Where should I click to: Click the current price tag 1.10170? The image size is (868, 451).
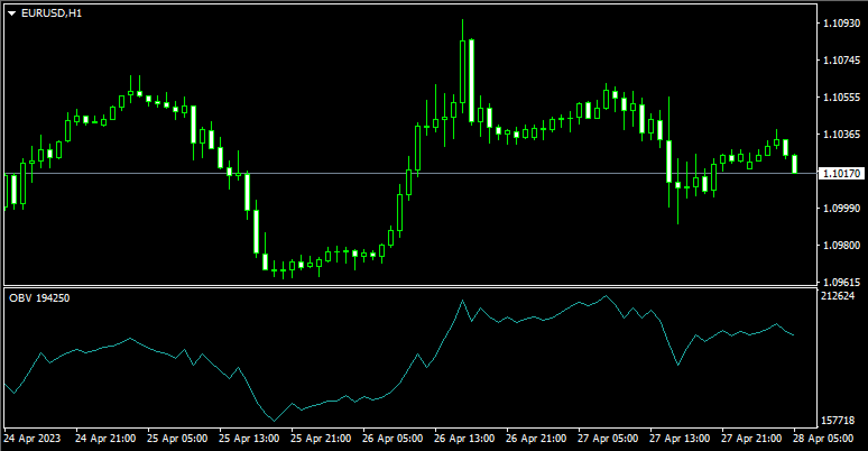pyautogui.click(x=841, y=174)
